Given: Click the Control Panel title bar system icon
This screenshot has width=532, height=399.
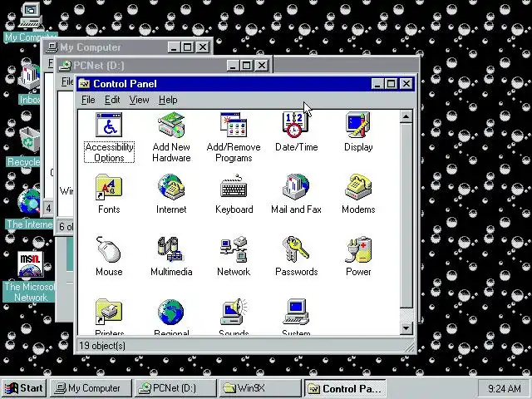Looking at the screenshot, I should coord(84,84).
